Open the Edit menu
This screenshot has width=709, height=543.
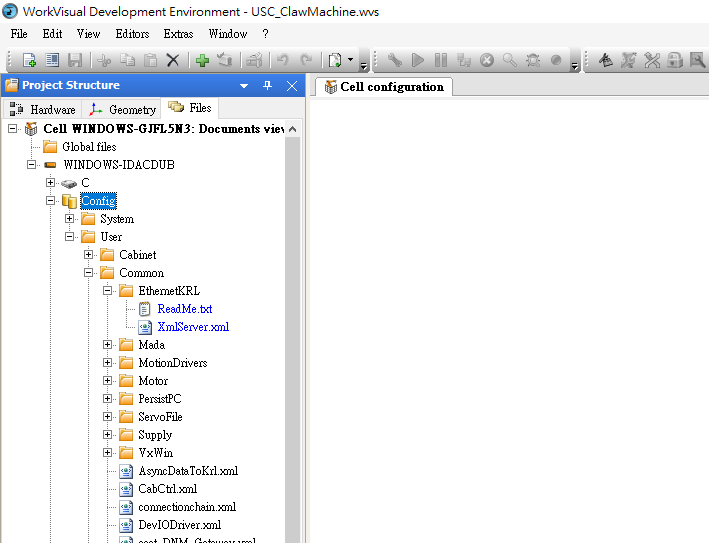(52, 34)
